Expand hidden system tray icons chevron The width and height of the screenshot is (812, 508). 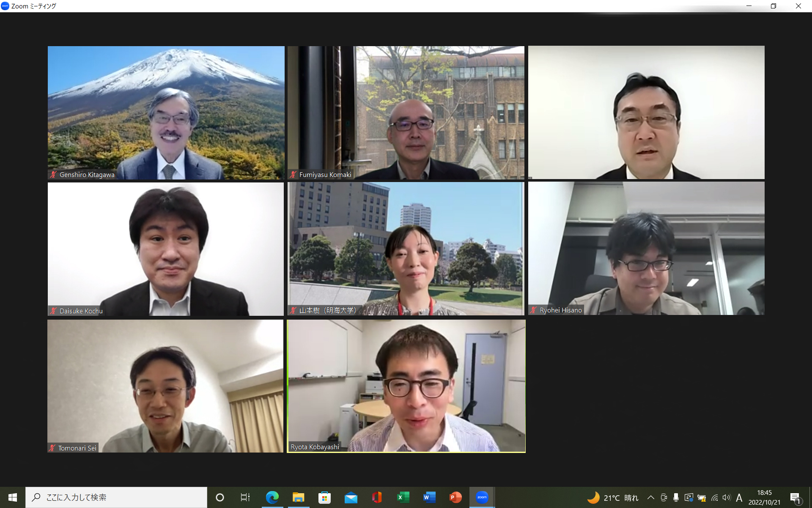[651, 497]
